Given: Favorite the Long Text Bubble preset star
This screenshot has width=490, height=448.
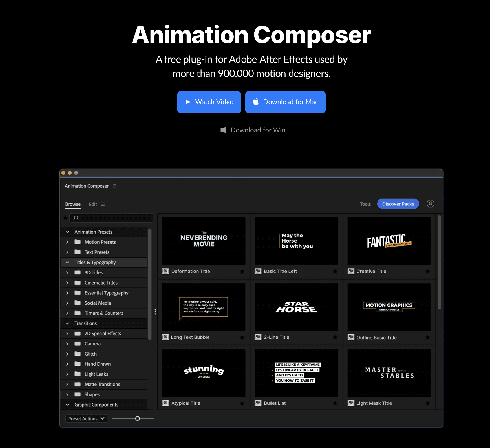Looking at the screenshot, I should click(242, 337).
